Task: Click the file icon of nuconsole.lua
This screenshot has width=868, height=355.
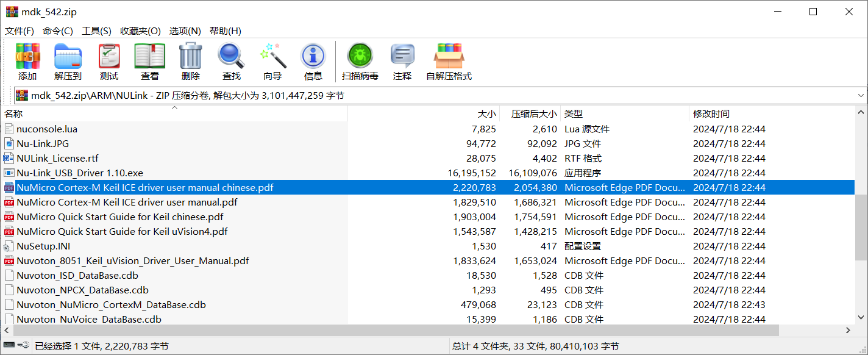Action: click(9, 129)
